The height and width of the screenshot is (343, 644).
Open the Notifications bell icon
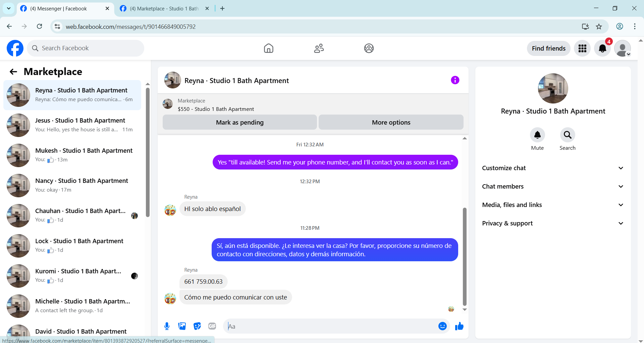(x=602, y=48)
